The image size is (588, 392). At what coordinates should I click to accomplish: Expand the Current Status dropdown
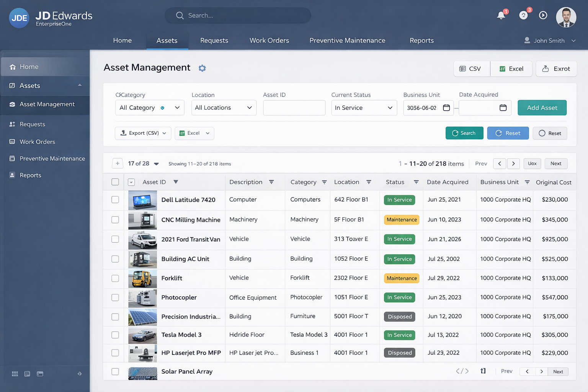tap(364, 108)
